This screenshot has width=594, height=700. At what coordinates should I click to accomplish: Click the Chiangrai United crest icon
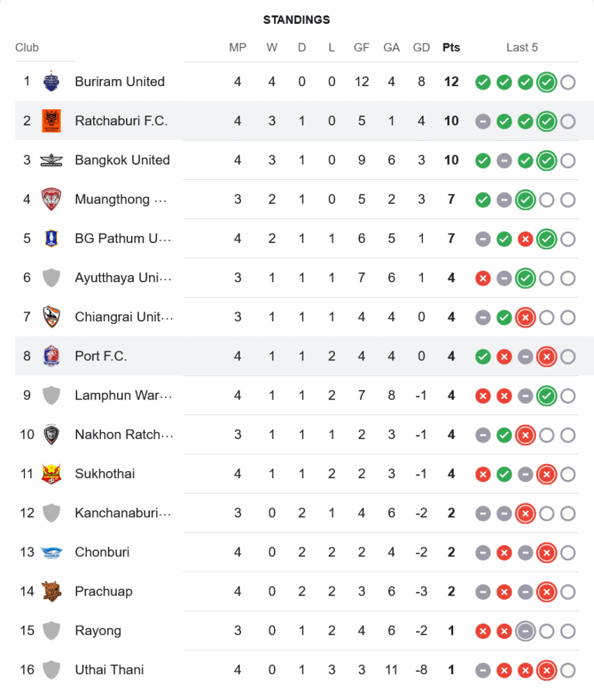[x=51, y=317]
